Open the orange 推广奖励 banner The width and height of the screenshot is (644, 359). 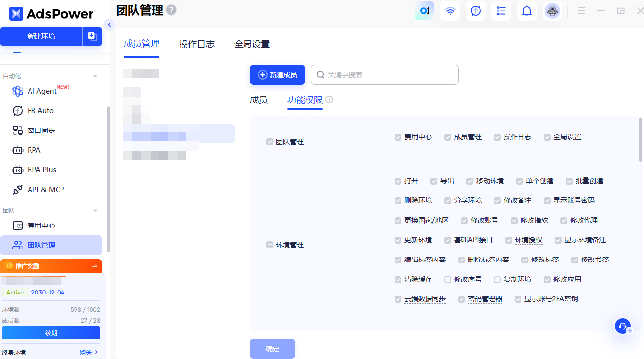[51, 266]
